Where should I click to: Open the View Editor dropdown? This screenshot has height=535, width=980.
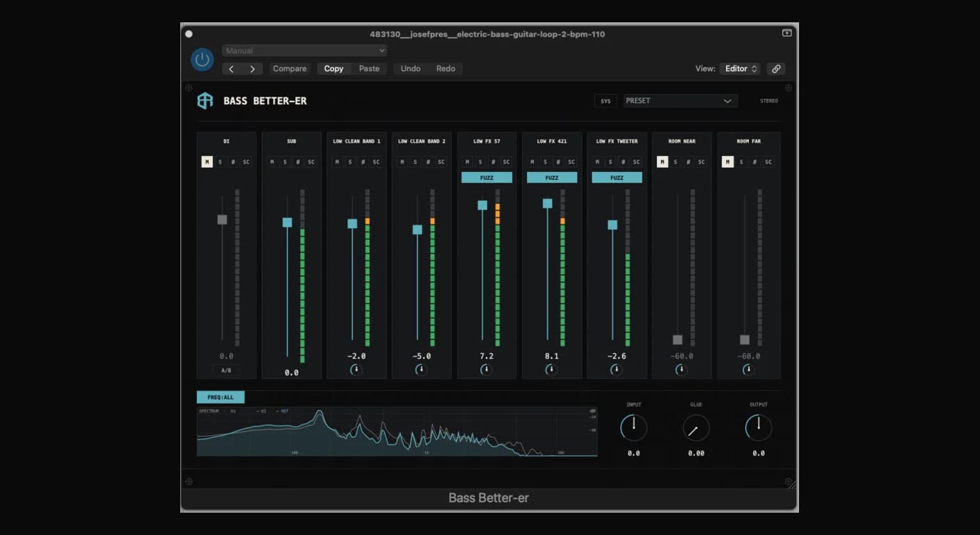point(741,69)
